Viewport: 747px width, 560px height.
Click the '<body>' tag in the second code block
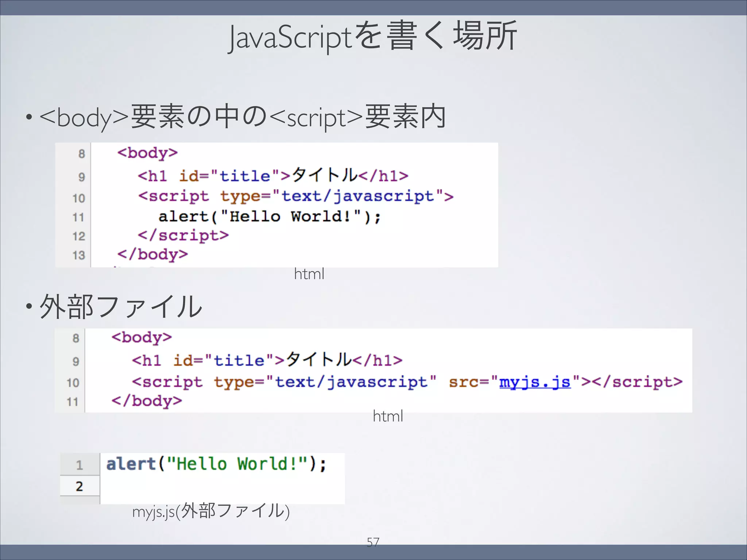(142, 338)
